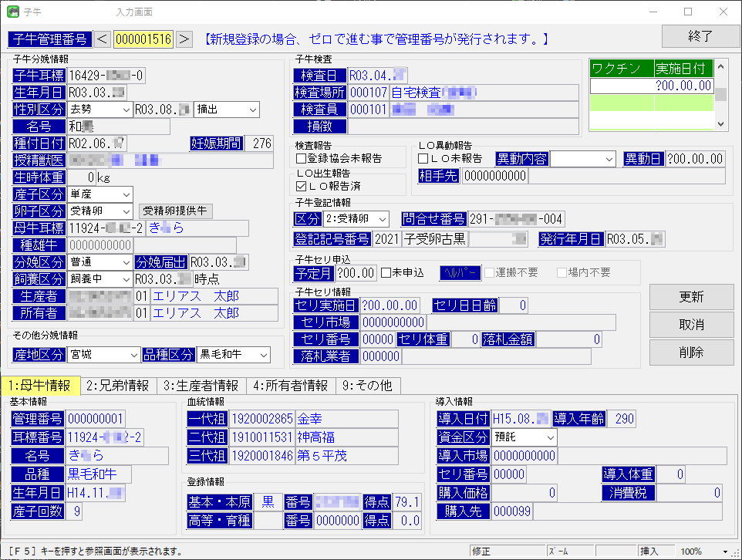Click the 予定月 field
742x560 pixels.
tap(356, 273)
